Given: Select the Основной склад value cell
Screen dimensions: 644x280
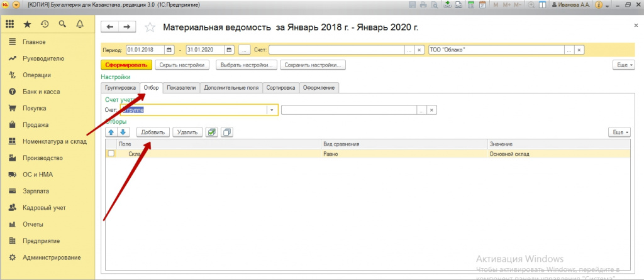Looking at the screenshot, I should 558,154.
